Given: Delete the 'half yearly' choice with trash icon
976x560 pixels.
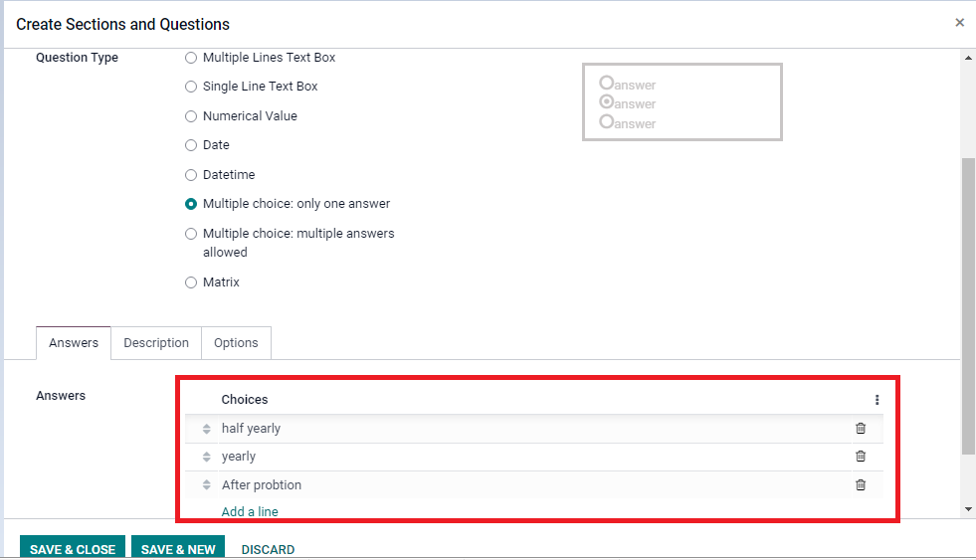Looking at the screenshot, I should [x=861, y=428].
